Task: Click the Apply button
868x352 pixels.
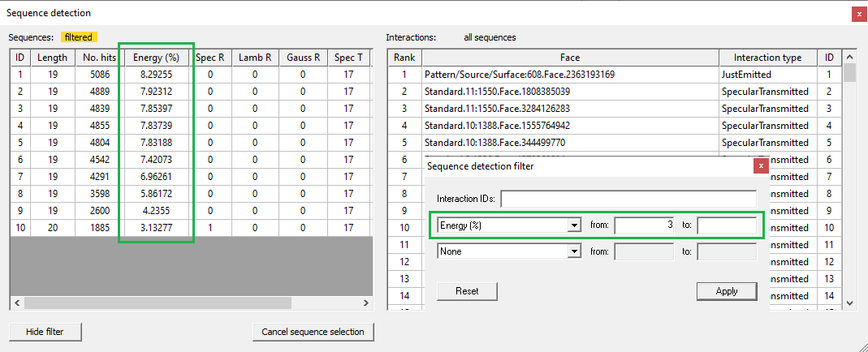Action: 727,291
